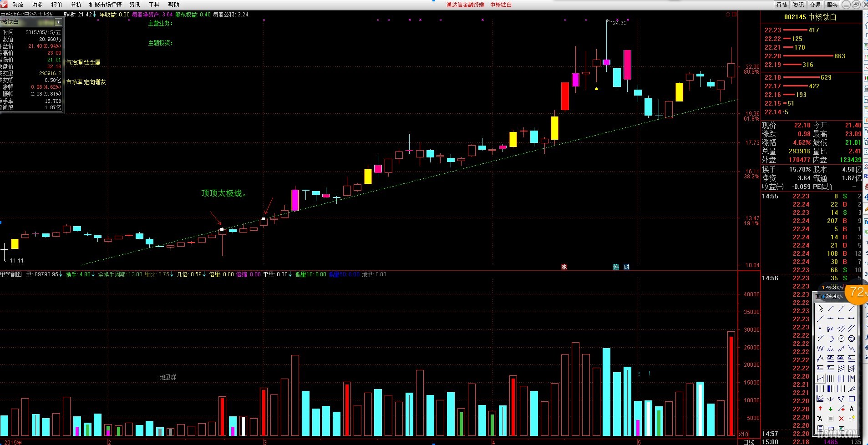This screenshot has width=868, height=445.
Task: Open the 扩展市场行情 menu
Action: [105, 5]
